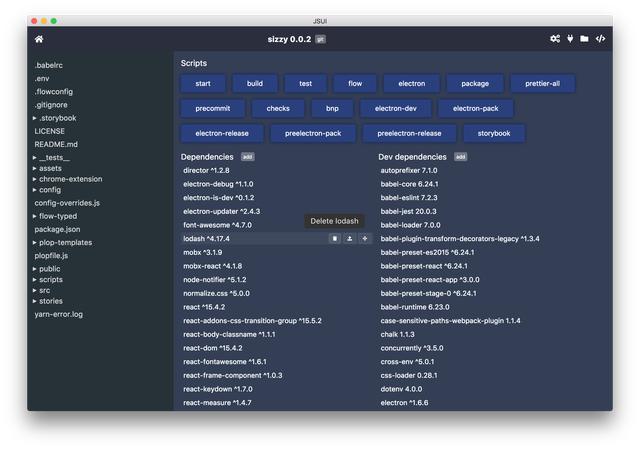Select the mobx ^3.1.9 dependency
The height and width of the screenshot is (450, 640).
tap(202, 252)
